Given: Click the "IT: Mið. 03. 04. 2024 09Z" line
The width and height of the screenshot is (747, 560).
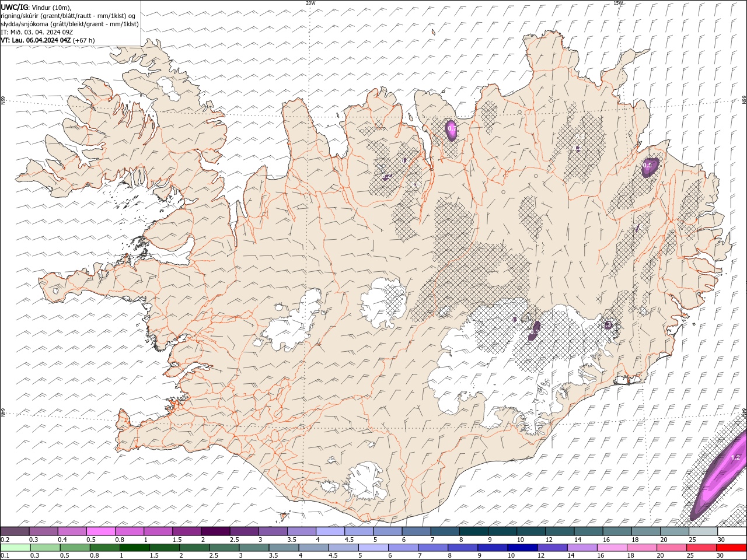Looking at the screenshot, I should point(37,32).
